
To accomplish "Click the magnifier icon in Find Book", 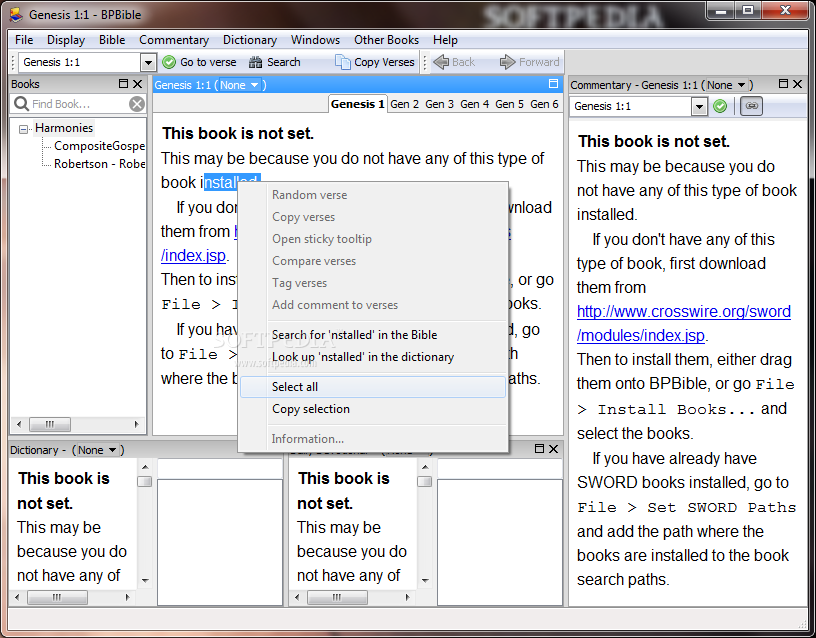I will pyautogui.click(x=21, y=104).
